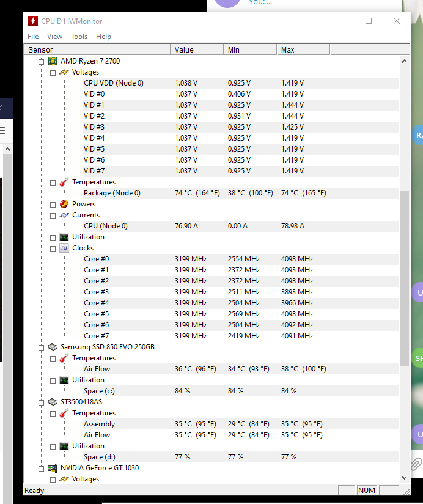The height and width of the screenshot is (504, 423).
Task: Click the Powers flame icon
Action: (64, 204)
